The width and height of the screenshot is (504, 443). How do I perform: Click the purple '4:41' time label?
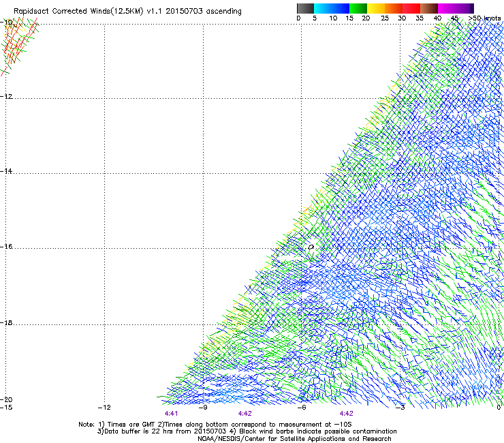click(172, 414)
